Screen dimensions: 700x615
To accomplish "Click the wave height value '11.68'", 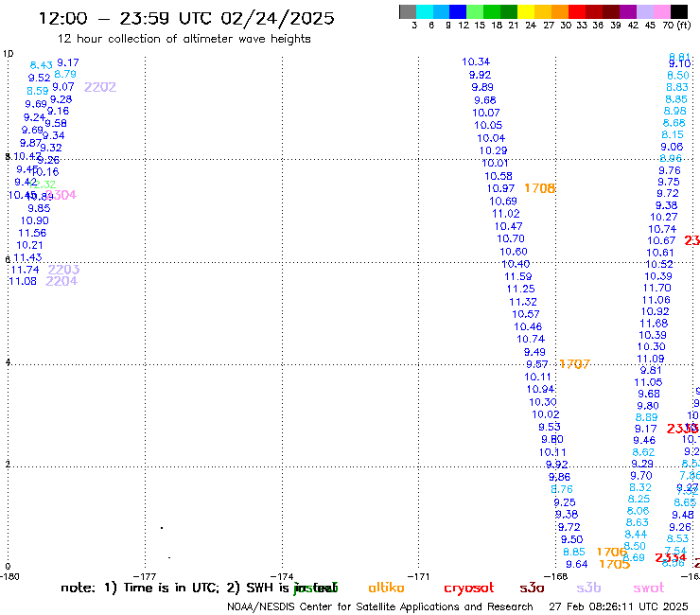I will [x=654, y=323].
